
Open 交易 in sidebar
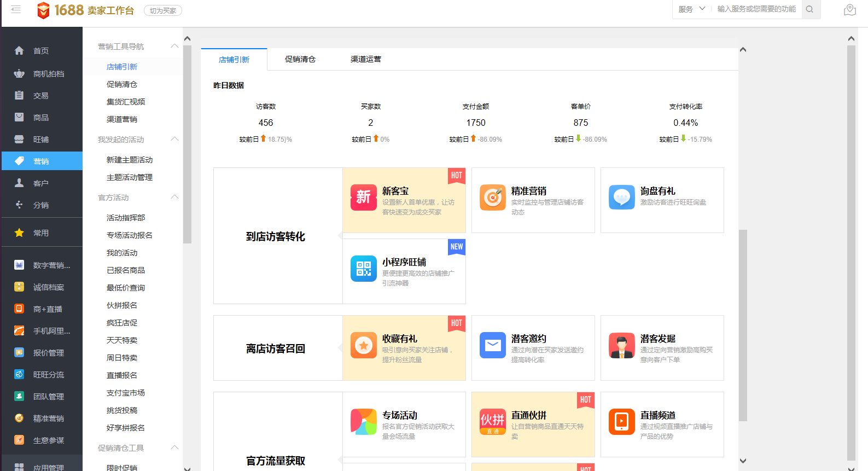pos(41,96)
